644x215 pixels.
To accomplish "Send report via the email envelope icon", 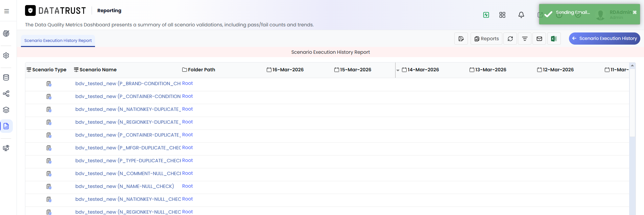I will pyautogui.click(x=539, y=39).
